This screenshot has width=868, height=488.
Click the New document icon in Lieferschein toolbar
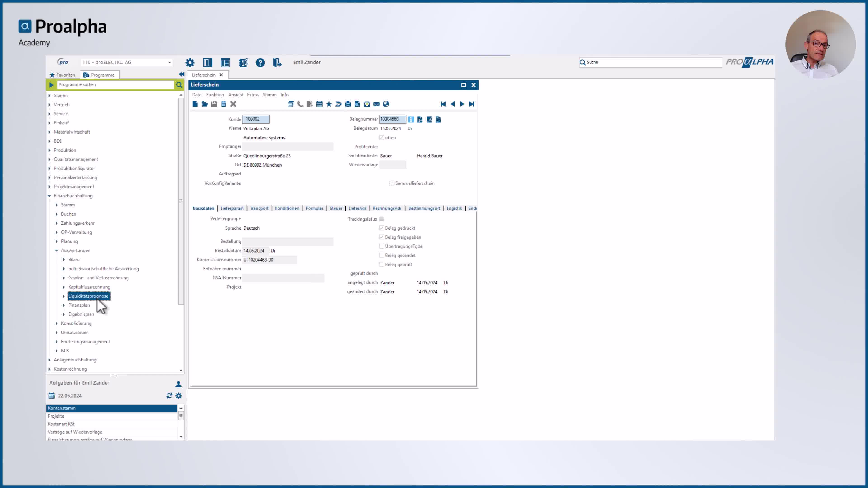[x=195, y=104]
